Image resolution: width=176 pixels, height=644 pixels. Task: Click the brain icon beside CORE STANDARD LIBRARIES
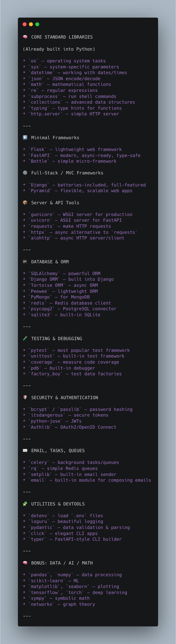pos(25,37)
